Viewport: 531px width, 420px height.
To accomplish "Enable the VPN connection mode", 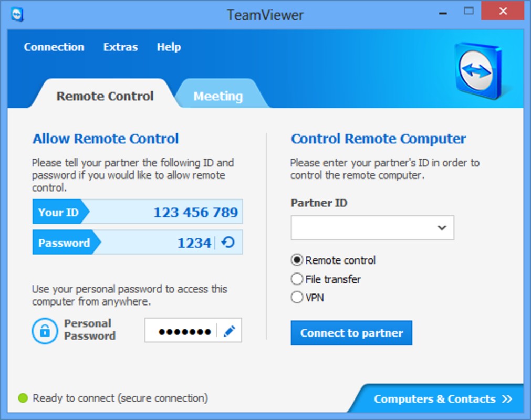I will click(x=297, y=298).
